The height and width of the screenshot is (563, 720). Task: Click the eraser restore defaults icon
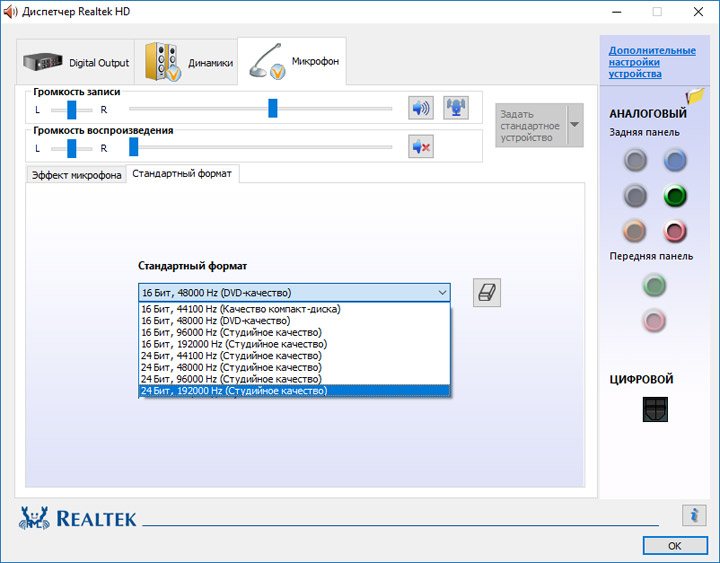coord(487,293)
